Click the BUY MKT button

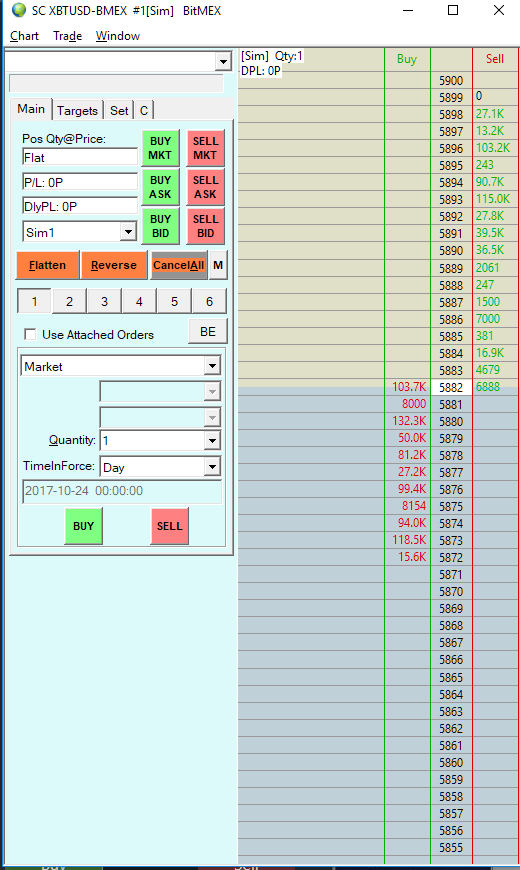[x=160, y=148]
